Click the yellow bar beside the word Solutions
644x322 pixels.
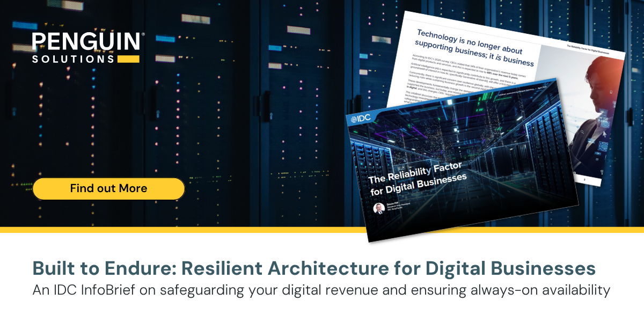128,59
